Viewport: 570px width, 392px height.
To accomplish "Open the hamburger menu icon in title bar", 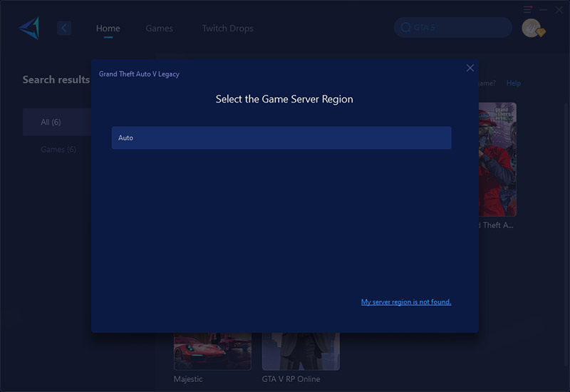I will click(x=527, y=9).
